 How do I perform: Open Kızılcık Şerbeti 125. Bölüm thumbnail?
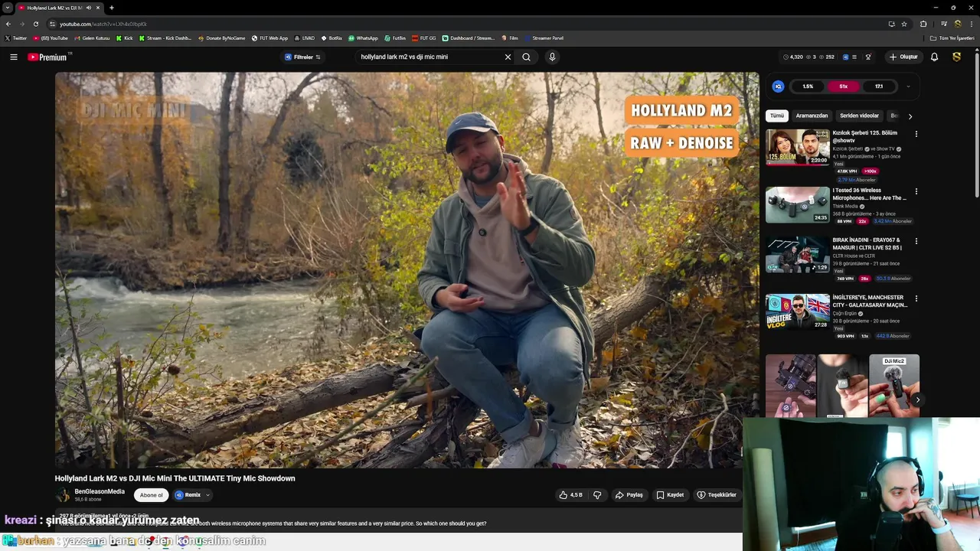[x=798, y=147]
